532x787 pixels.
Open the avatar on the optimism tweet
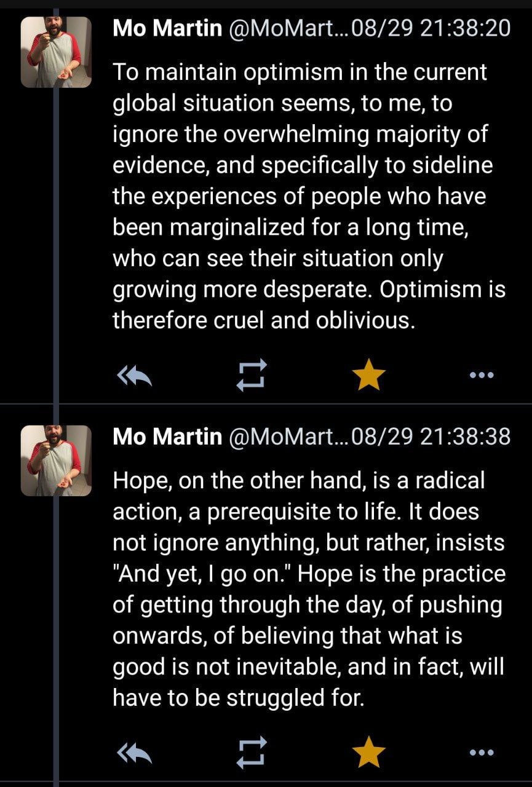(x=56, y=52)
